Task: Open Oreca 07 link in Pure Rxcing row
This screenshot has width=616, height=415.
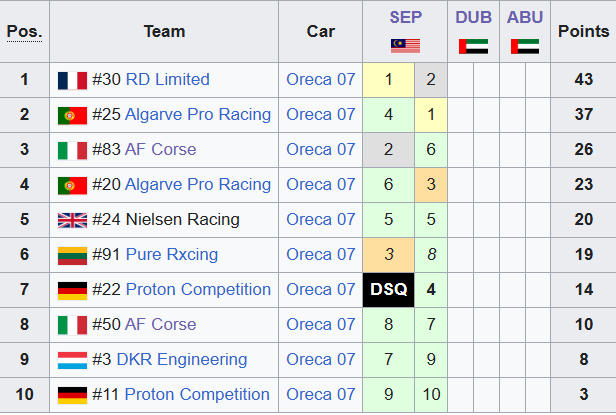Action: 321,254
